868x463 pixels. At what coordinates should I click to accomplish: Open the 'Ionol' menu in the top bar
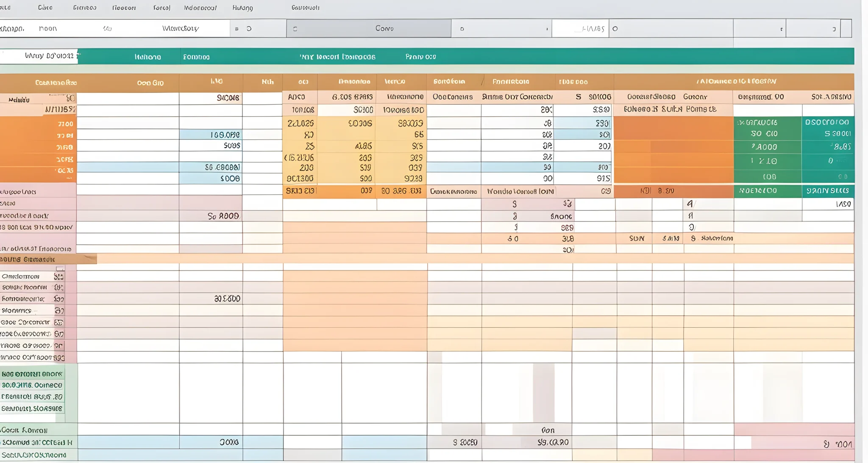[161, 8]
